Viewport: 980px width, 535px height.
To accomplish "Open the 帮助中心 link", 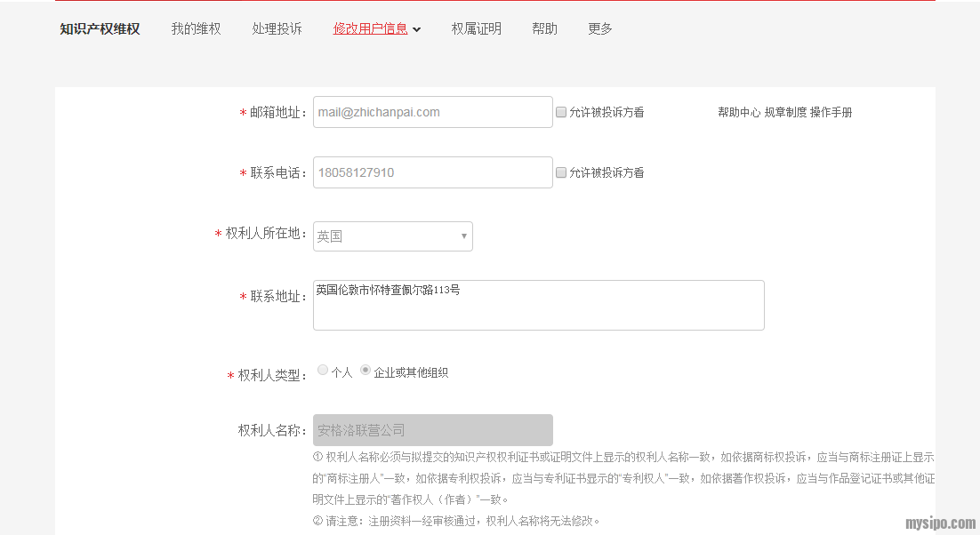I will point(739,112).
